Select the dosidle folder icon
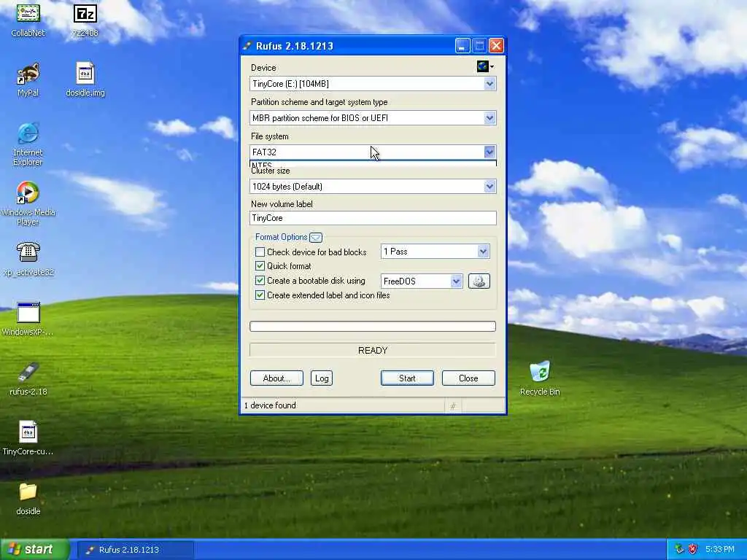The image size is (747, 560). pos(28,499)
